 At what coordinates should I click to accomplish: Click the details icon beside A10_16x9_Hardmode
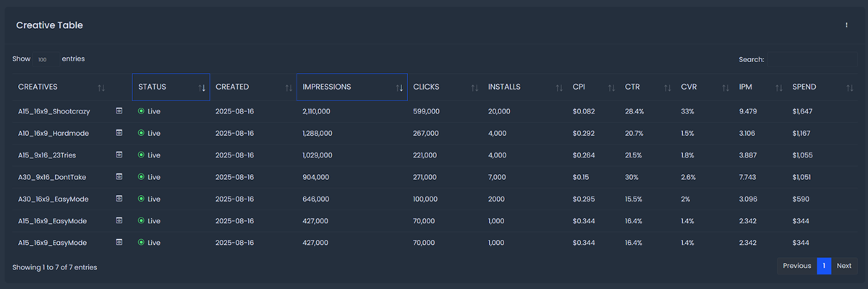click(119, 133)
